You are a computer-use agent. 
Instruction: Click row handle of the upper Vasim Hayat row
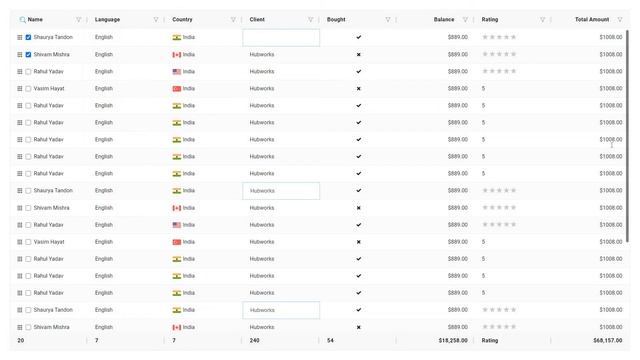click(x=20, y=89)
